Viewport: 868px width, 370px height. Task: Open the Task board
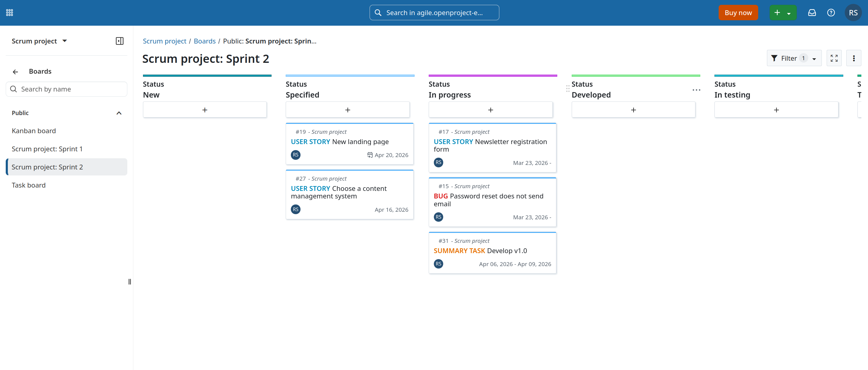29,185
